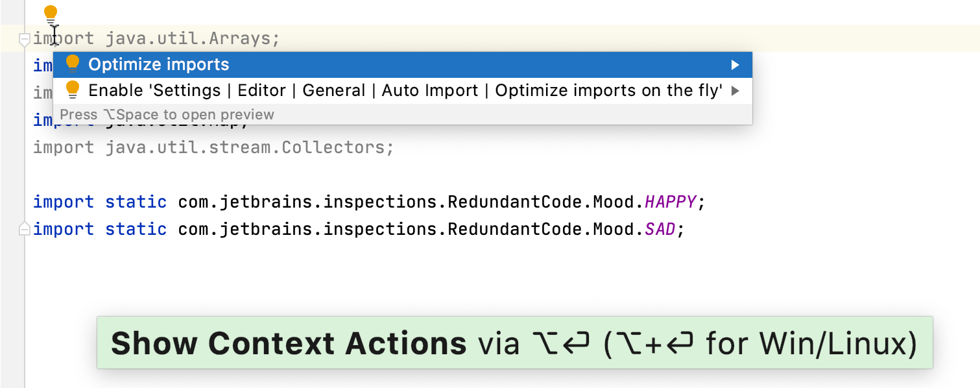Image resolution: width=980 pixels, height=388 pixels.
Task: Click the import keyword on the Collectors line
Action: [x=64, y=147]
